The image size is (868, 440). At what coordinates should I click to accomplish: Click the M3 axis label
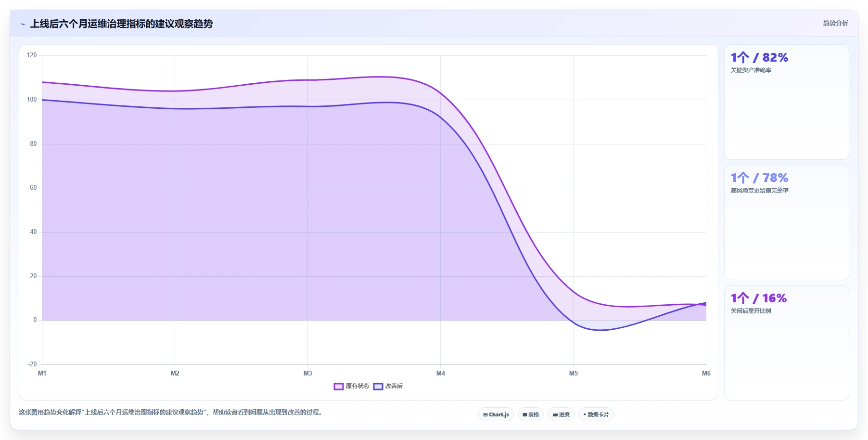coord(308,373)
